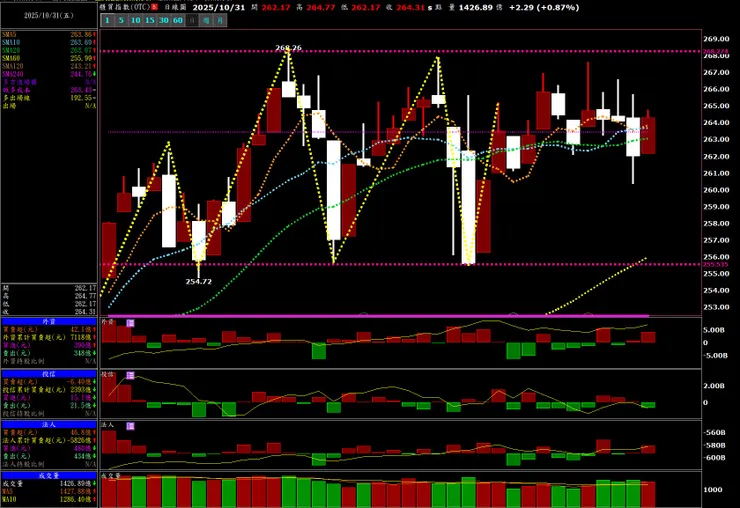
Task: Open the purple settings icon in 外資 sub-chart
Action: (131, 323)
